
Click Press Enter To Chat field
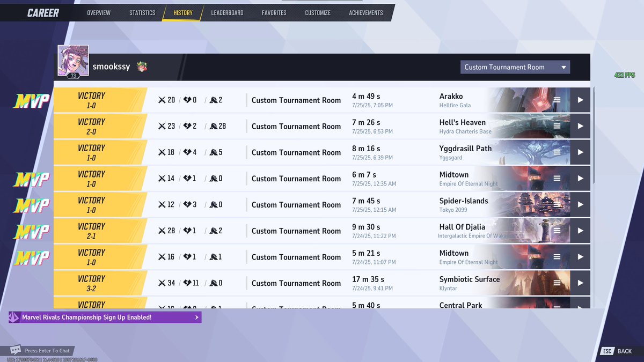tap(47, 351)
